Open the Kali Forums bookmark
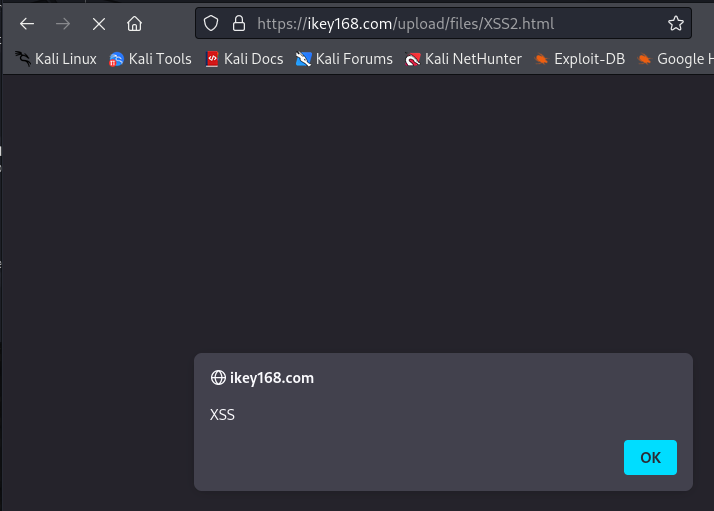This screenshot has width=714, height=511. click(x=344, y=59)
